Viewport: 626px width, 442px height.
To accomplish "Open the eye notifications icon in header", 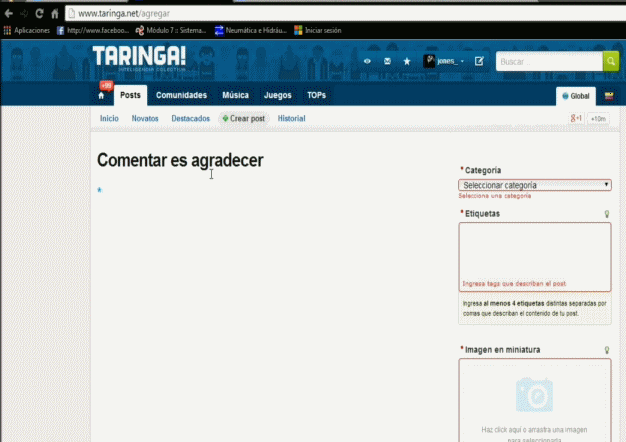I will (x=367, y=61).
